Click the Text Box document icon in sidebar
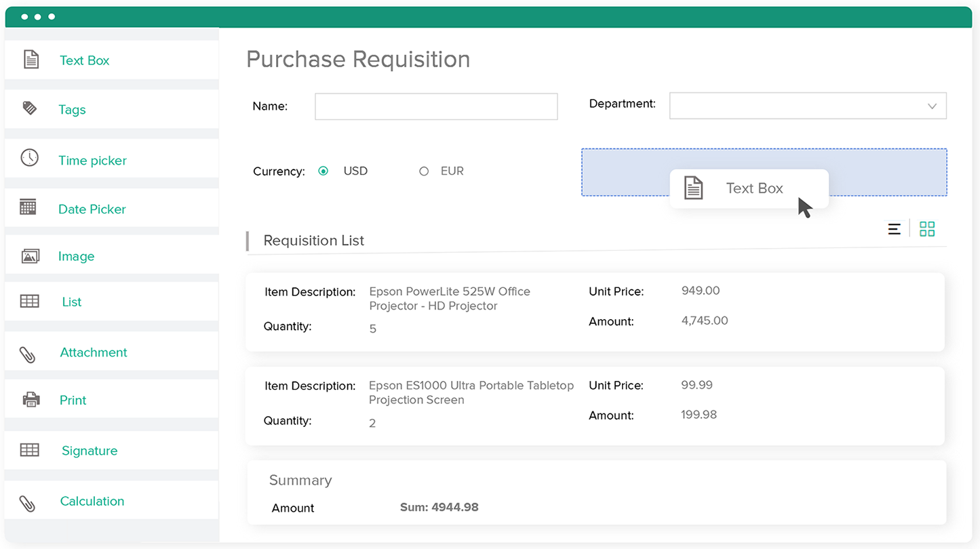This screenshot has width=980, height=549. [31, 60]
